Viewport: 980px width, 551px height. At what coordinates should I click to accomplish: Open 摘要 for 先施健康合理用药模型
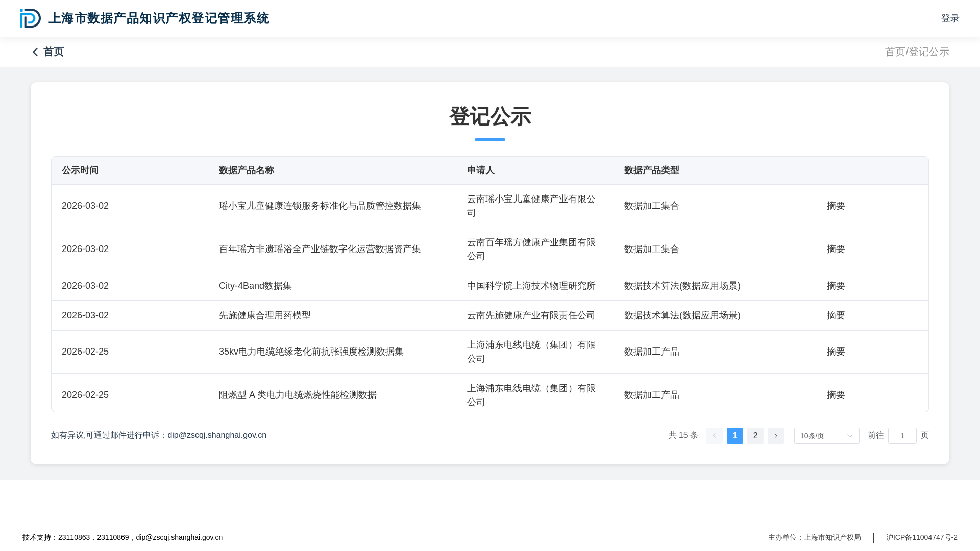coord(836,315)
